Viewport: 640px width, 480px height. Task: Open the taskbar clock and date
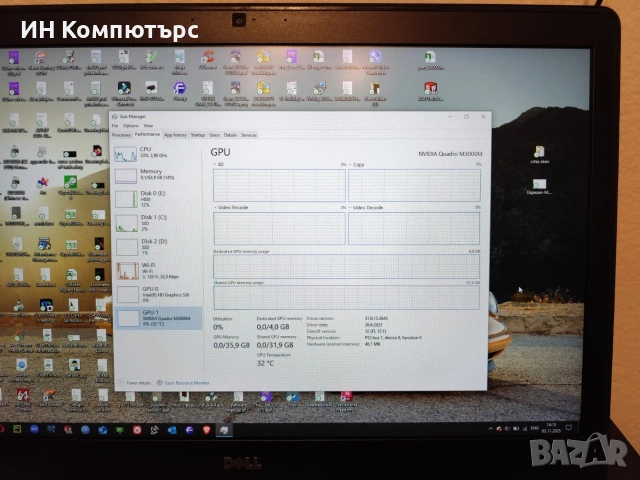[551, 427]
